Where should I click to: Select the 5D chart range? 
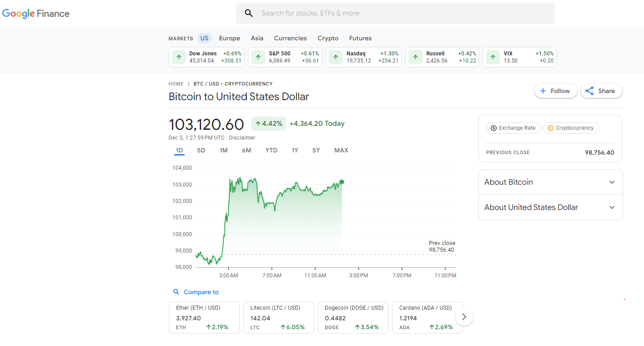(201, 150)
